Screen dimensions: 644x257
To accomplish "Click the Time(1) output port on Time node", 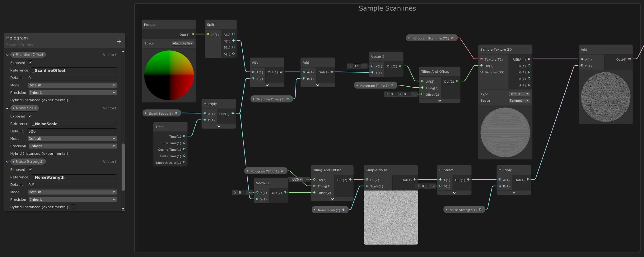I will [184, 136].
